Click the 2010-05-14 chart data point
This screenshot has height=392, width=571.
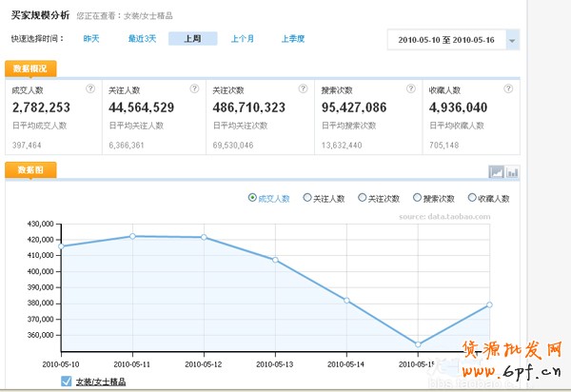click(346, 301)
